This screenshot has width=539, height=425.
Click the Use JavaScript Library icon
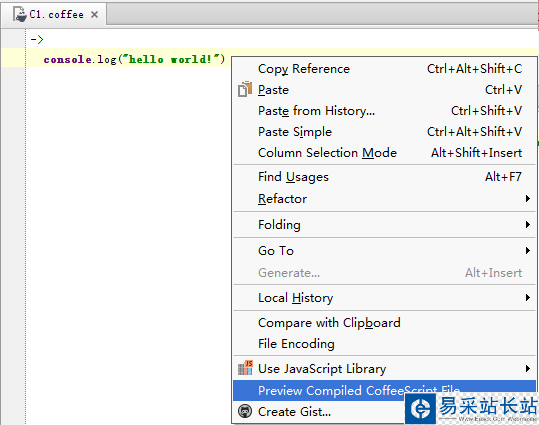(245, 368)
